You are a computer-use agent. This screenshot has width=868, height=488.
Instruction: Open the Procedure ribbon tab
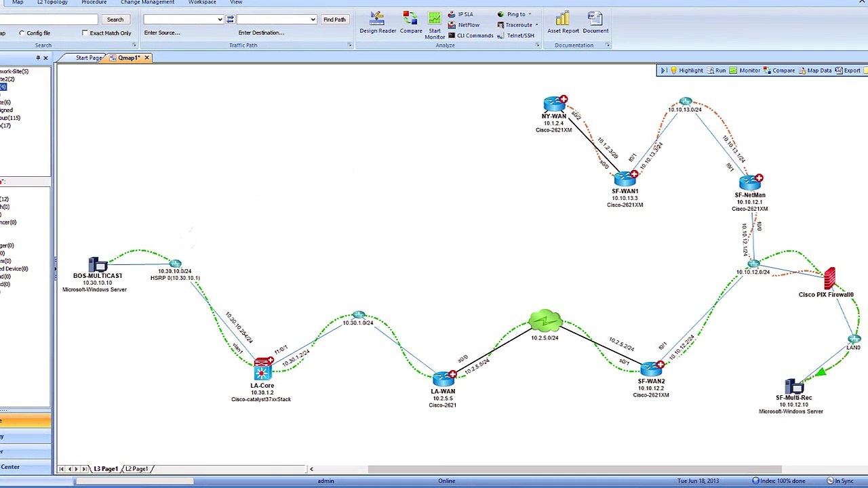[94, 3]
